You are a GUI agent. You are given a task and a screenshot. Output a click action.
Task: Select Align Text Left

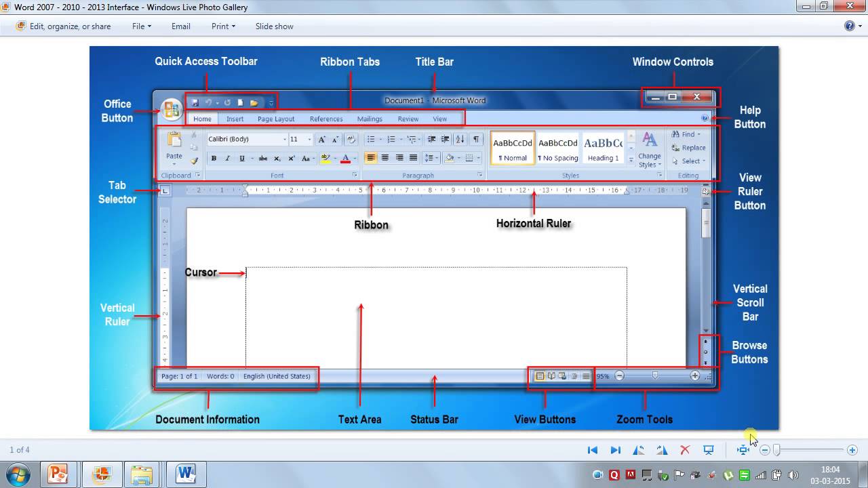[x=371, y=158]
